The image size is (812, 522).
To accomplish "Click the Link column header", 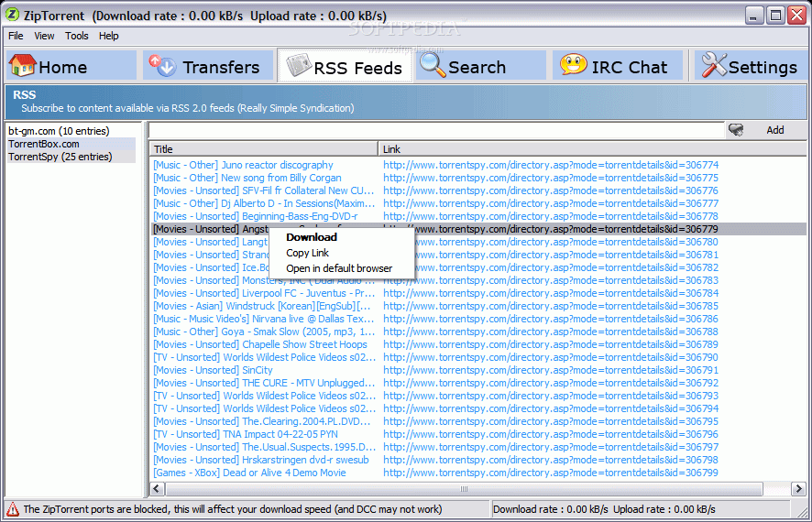I will [x=592, y=149].
